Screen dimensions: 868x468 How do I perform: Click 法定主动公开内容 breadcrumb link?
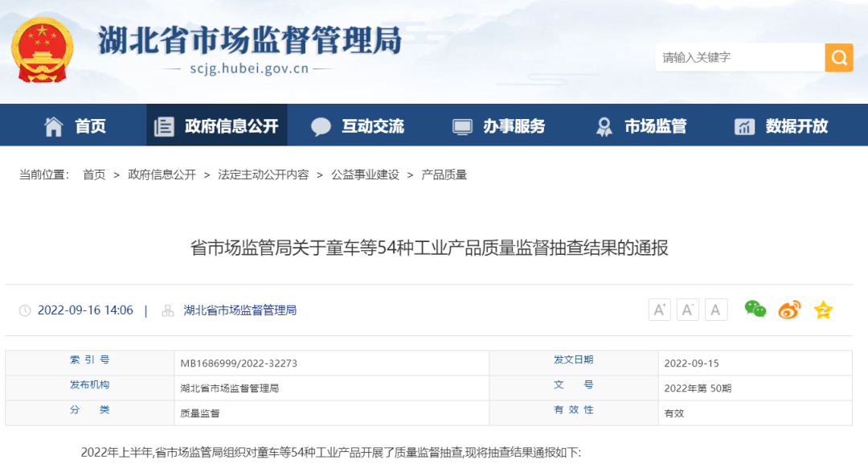pyautogui.click(x=263, y=174)
